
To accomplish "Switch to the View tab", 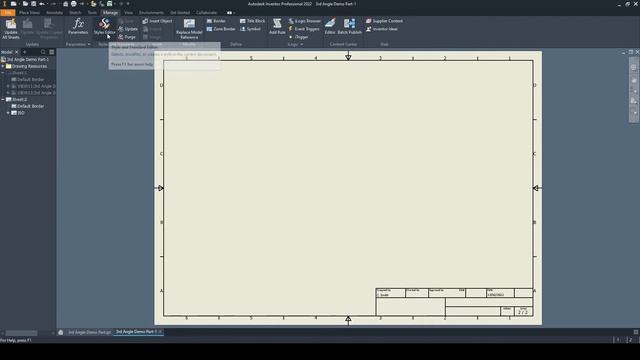I will (128, 13).
